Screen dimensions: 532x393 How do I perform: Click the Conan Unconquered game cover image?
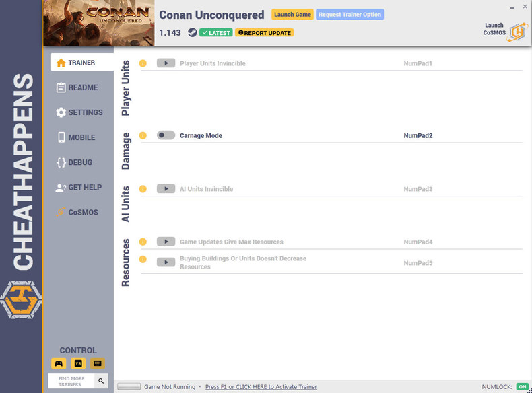pyautogui.click(x=99, y=23)
